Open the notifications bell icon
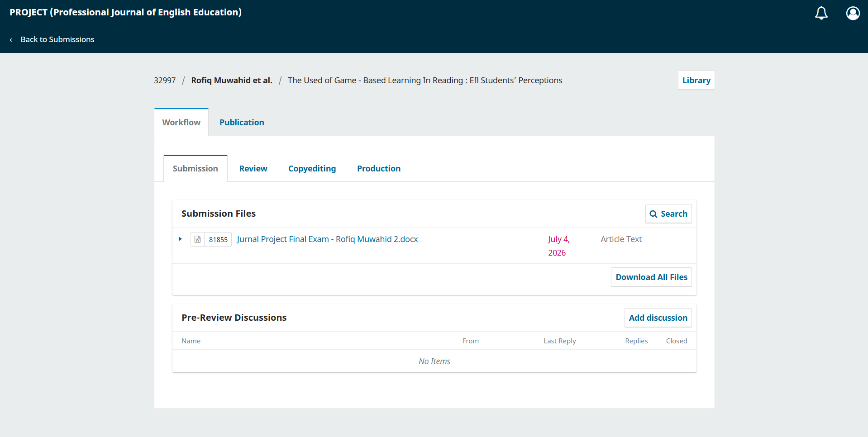Viewport: 868px width, 437px height. click(x=821, y=13)
